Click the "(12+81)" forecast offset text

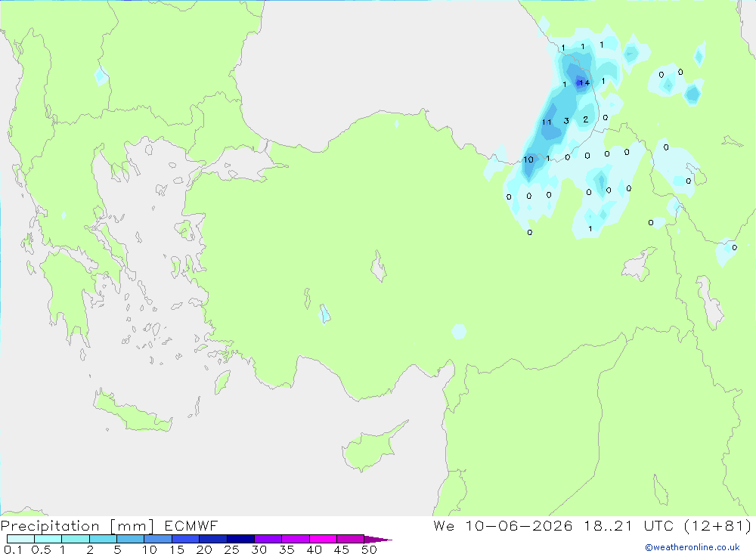tap(717, 525)
